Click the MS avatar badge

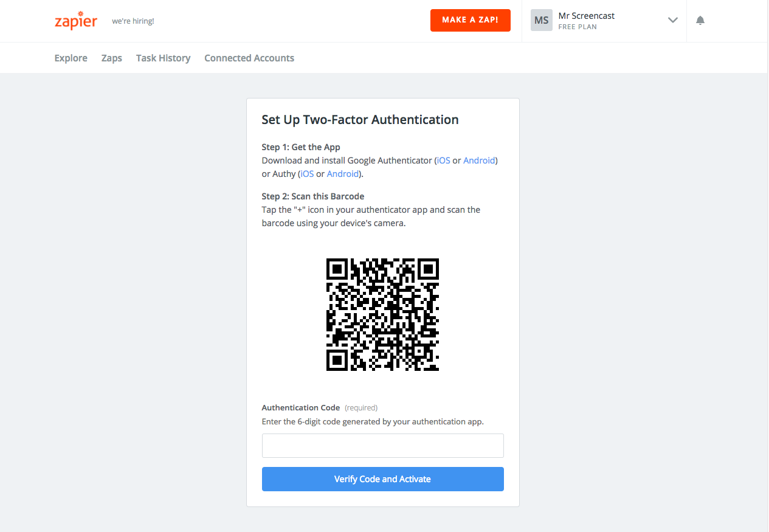[541, 20]
